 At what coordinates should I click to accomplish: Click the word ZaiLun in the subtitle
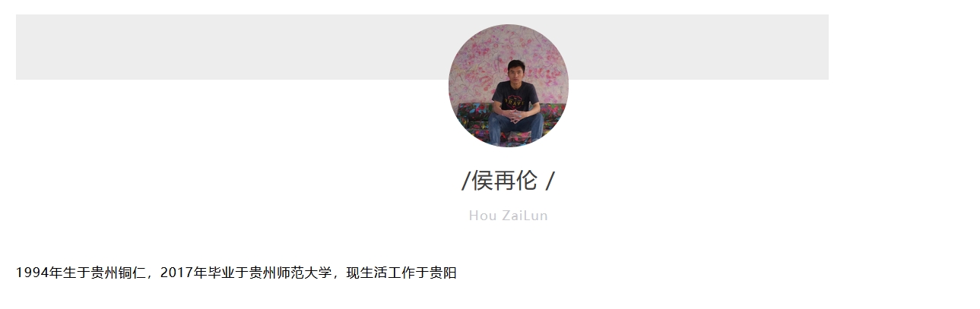(x=525, y=216)
